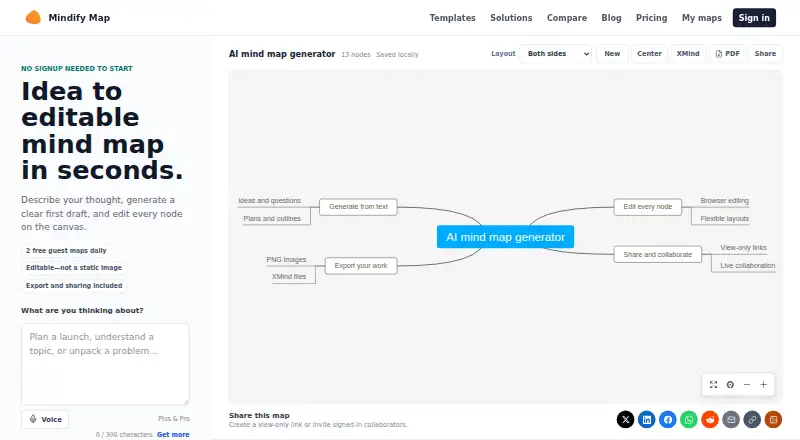View the Pricing page
The width and height of the screenshot is (800, 440).
point(652,18)
